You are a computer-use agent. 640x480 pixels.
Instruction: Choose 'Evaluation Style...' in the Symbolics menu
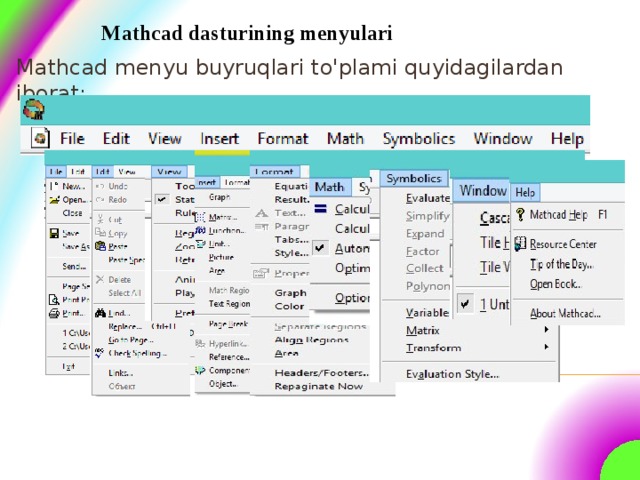pos(452,374)
